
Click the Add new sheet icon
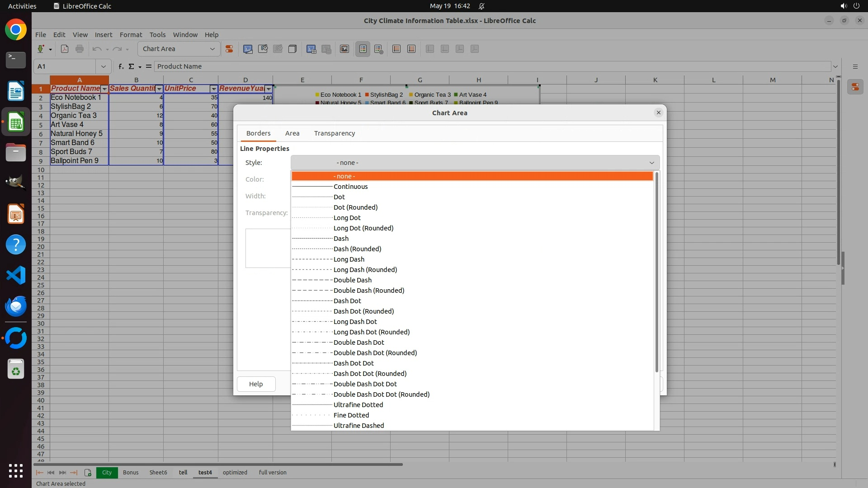[88, 473]
